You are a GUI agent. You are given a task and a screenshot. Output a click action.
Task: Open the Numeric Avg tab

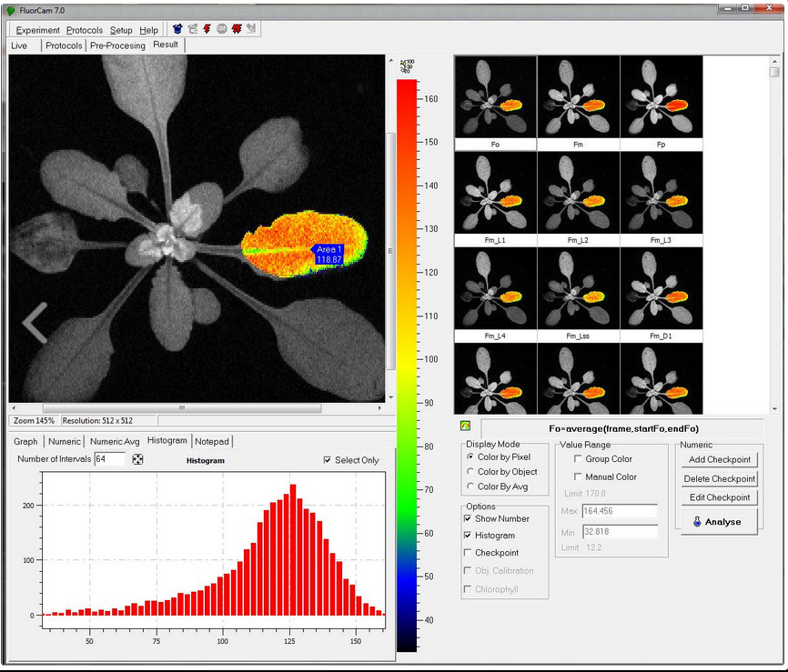(x=115, y=441)
